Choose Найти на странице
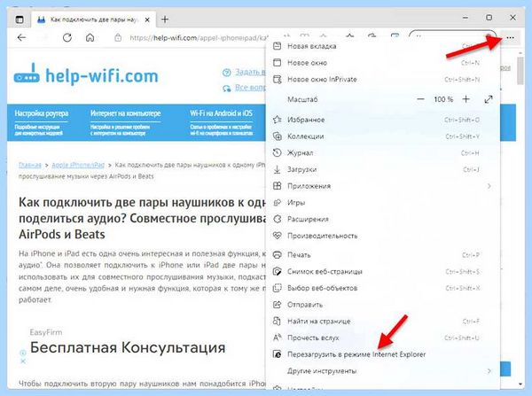The width and height of the screenshot is (532, 396). pyautogui.click(x=383, y=322)
